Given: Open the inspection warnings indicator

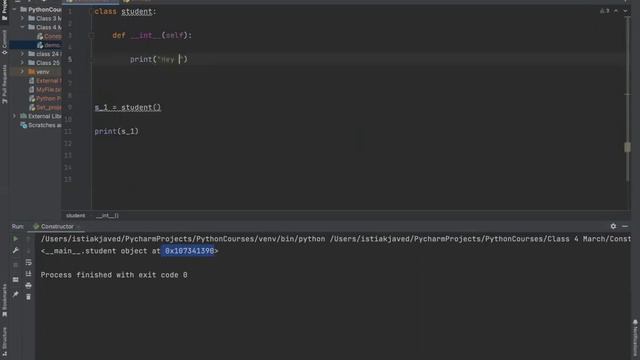Looking at the screenshot, I should pos(604,11).
